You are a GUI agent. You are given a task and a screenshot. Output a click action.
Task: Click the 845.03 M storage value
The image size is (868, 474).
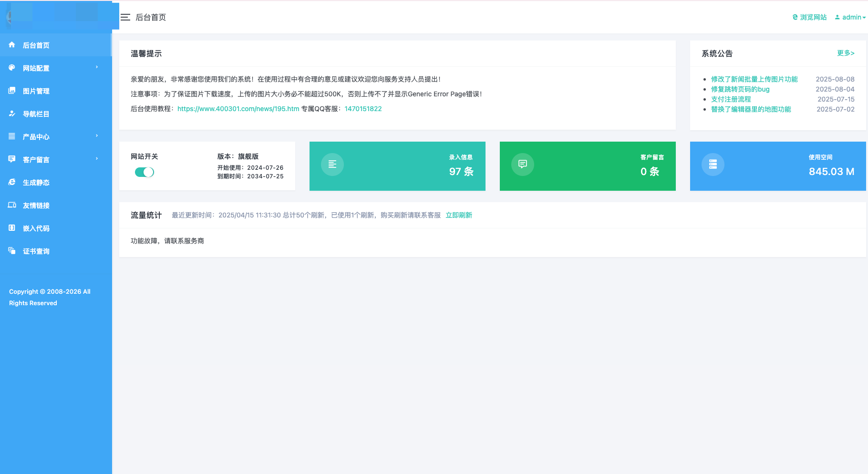pyautogui.click(x=831, y=172)
